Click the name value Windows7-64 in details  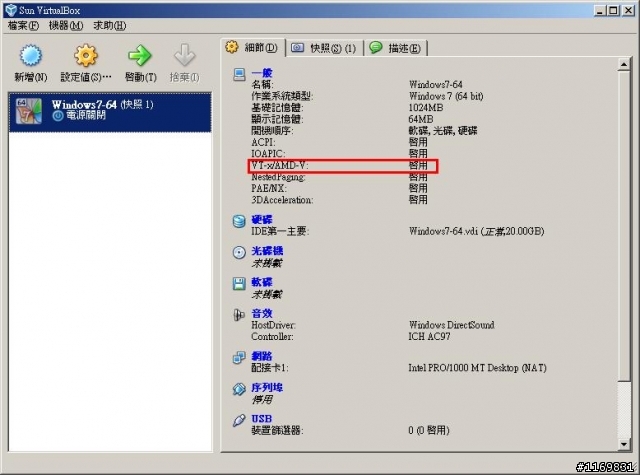(436, 84)
